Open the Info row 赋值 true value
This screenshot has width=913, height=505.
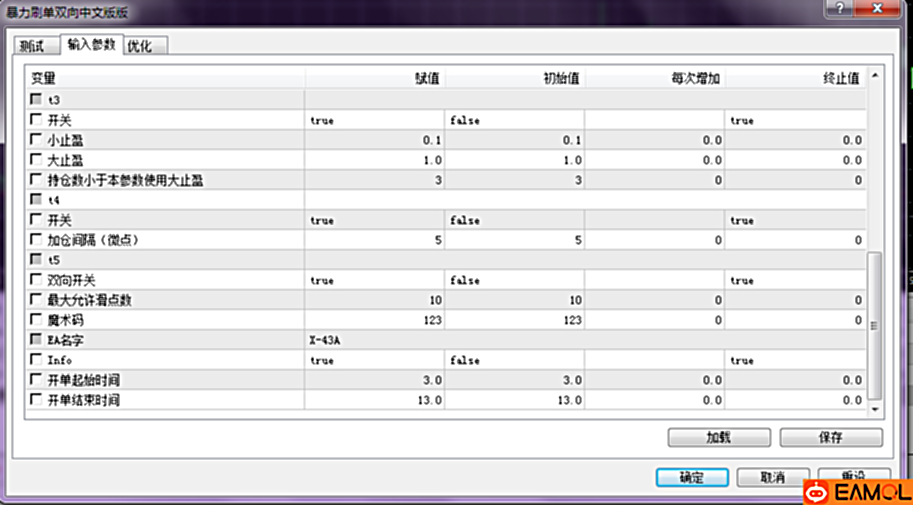(x=322, y=360)
